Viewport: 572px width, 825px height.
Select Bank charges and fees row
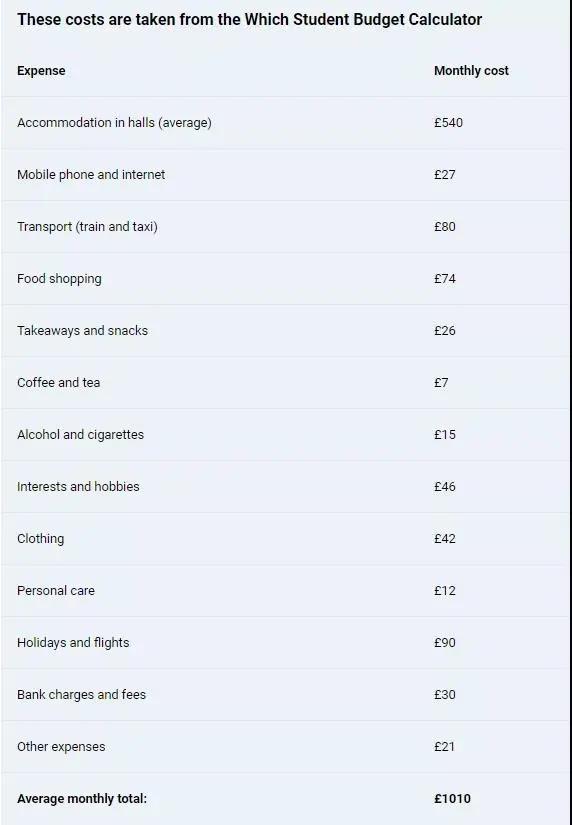[x=286, y=695]
